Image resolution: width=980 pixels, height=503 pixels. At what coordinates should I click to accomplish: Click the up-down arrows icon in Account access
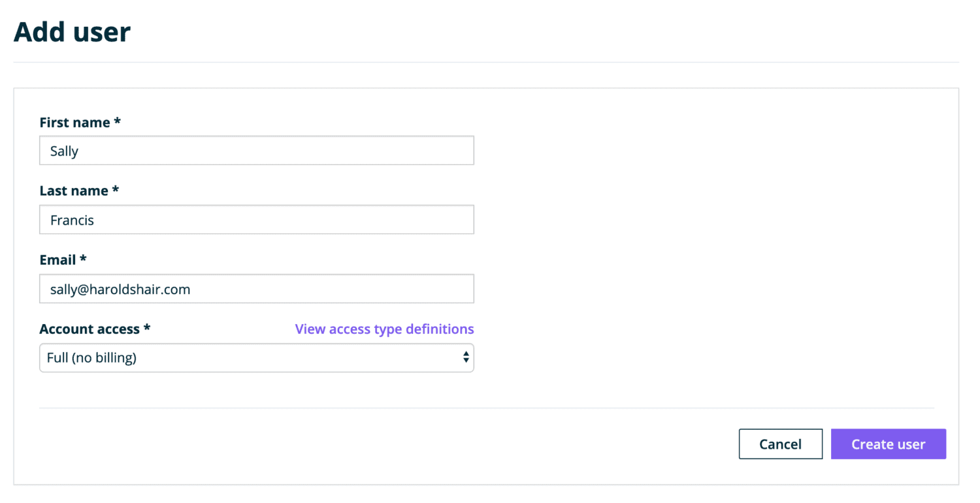[466, 357]
